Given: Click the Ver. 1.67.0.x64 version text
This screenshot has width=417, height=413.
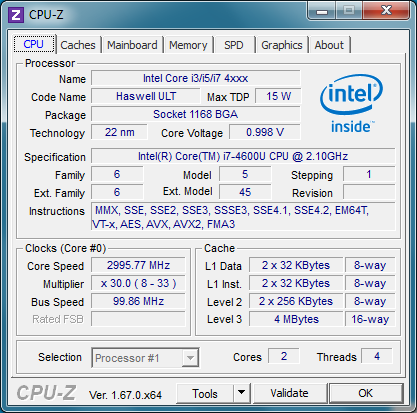Looking at the screenshot, I should coord(125,395).
